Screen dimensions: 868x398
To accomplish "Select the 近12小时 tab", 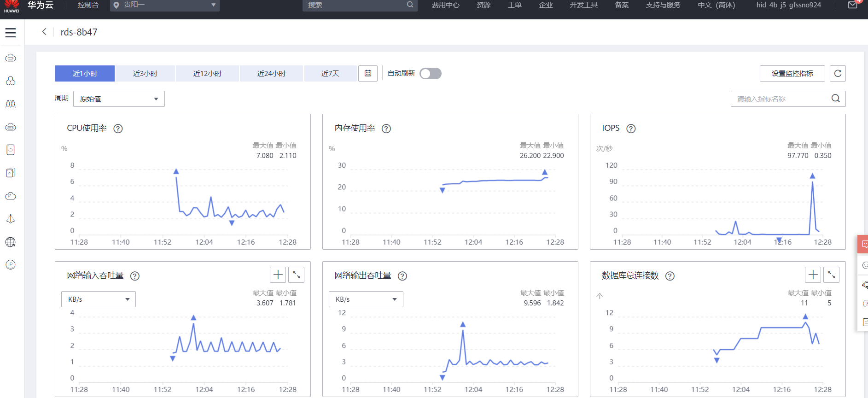I will 207,74.
